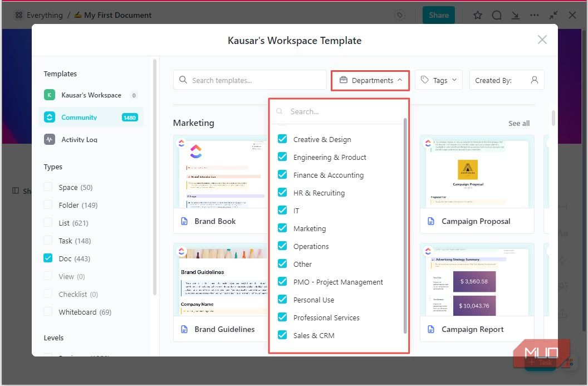Uncheck the Marketing department filter

coord(282,228)
